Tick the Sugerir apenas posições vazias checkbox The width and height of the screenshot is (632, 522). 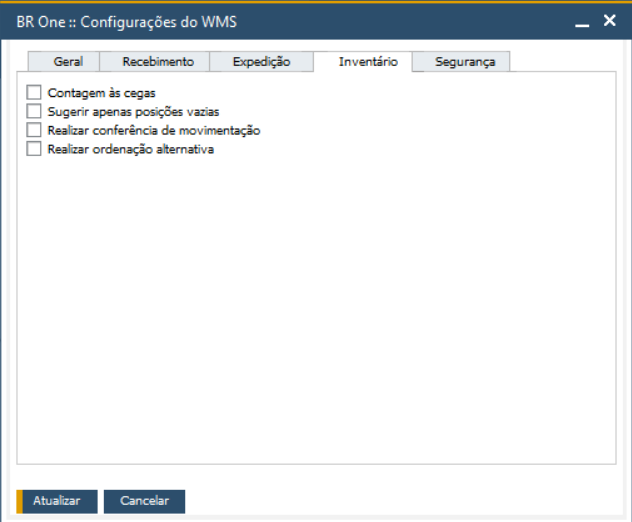[x=35, y=112]
